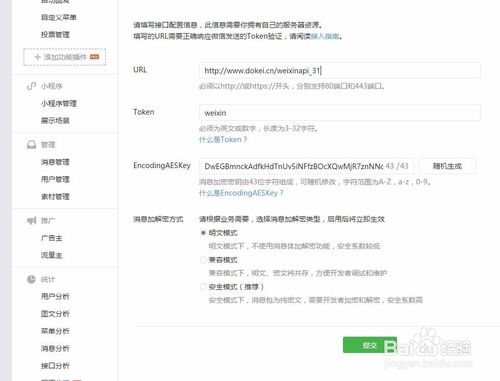Go to 消息管理 in the sidebar
Viewport: 500px width, 381px height.
click(x=55, y=162)
